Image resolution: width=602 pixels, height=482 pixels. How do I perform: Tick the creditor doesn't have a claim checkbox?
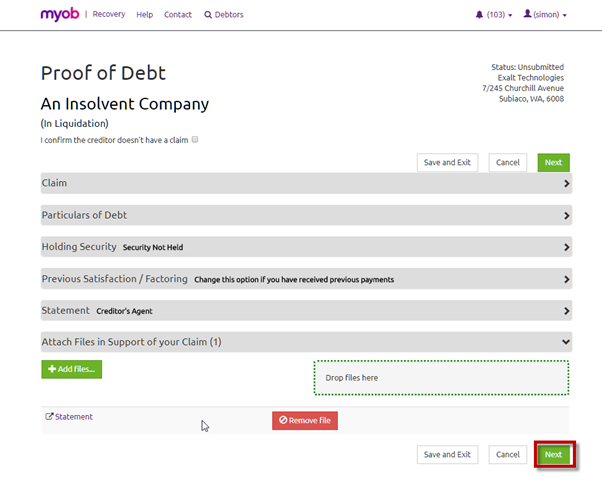pos(195,139)
